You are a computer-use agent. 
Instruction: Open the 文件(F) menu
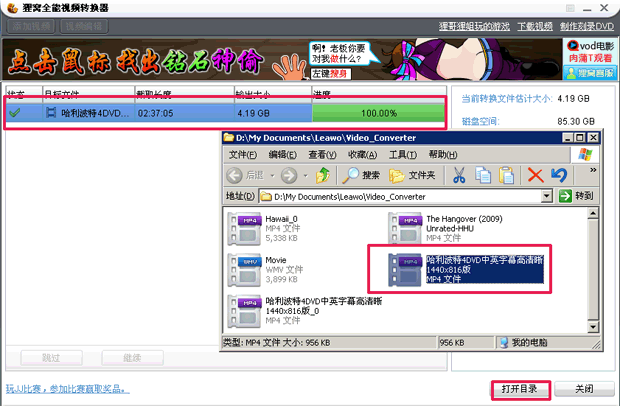pos(243,155)
